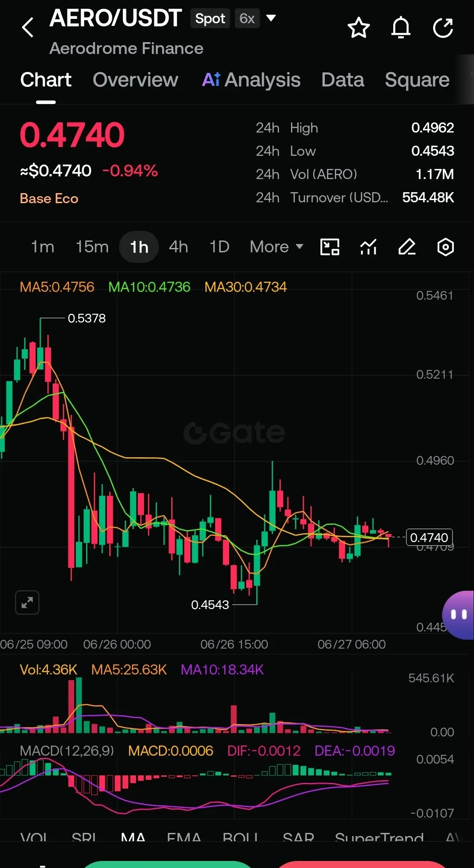Select the 15m timeframe
Viewport: 474px width, 868px height.
[92, 247]
